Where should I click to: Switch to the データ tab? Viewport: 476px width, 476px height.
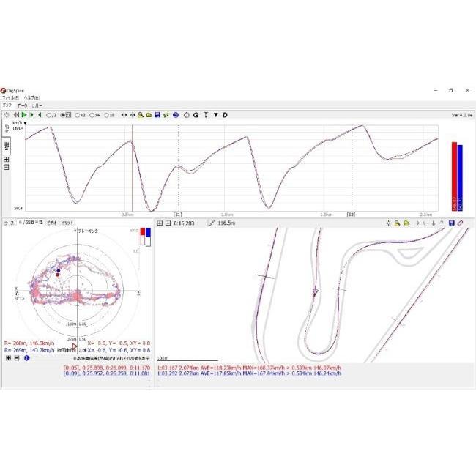pyautogui.click(x=22, y=106)
